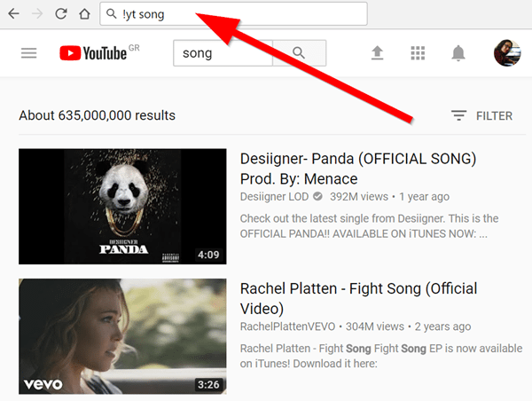Click the 'Desiigner- Panda (OFFICIAL SONG)' title
Image resolution: width=532 pixels, height=401 pixels.
point(358,169)
